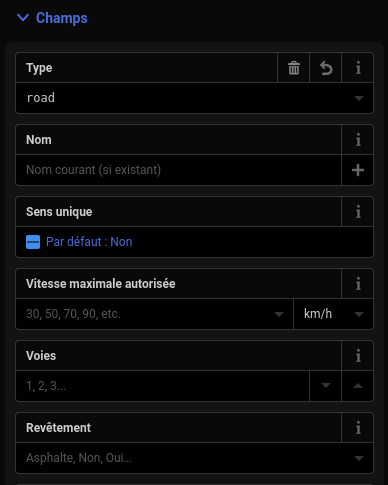388x485 pixels.
Task: Show info for the Revêtement field
Action: coord(358,428)
